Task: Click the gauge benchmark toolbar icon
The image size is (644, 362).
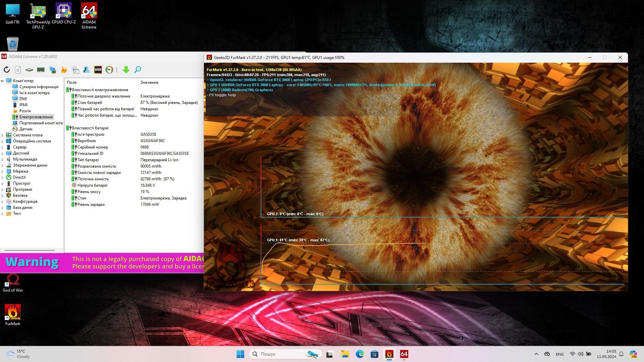Action: 109,70
